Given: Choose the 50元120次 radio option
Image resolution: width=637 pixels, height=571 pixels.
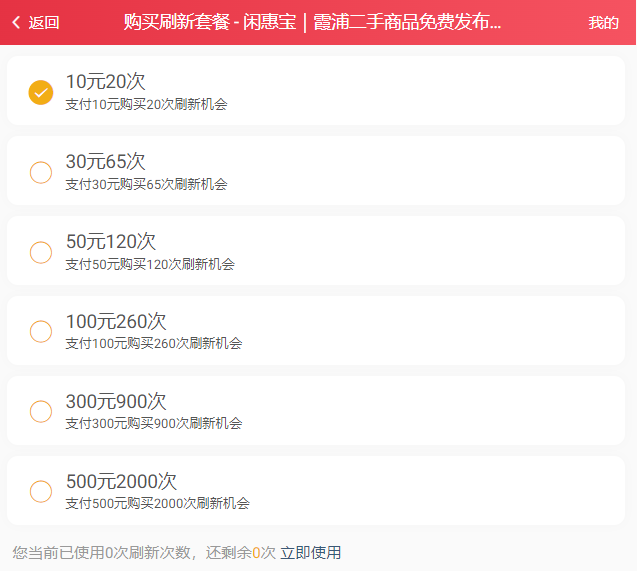Looking at the screenshot, I should (x=41, y=252).
